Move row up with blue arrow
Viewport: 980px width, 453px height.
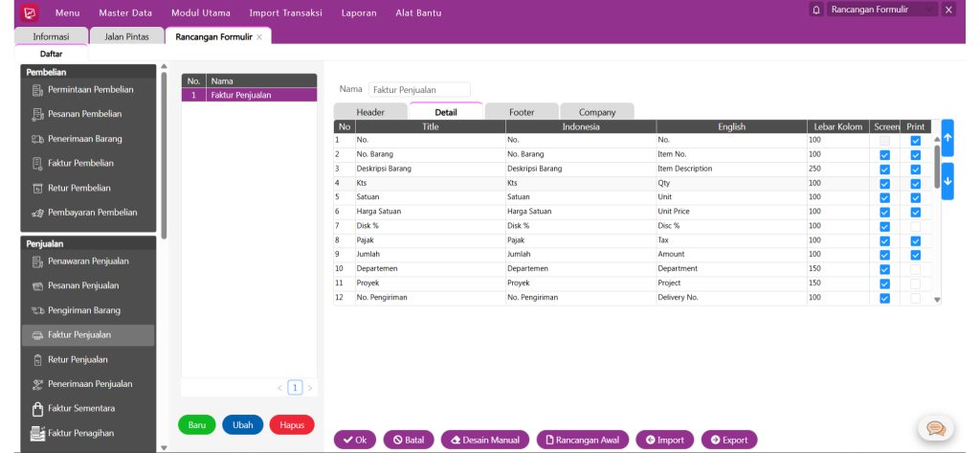pos(947,138)
